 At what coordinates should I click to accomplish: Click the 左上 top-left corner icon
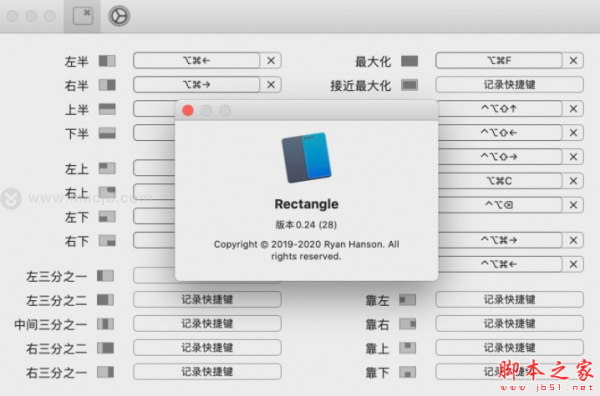(107, 168)
